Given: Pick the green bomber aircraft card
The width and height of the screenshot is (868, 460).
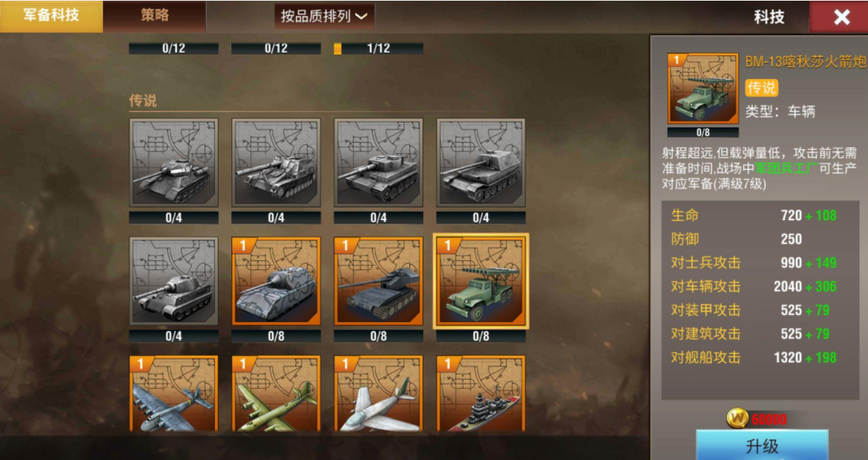Looking at the screenshot, I should tap(276, 394).
